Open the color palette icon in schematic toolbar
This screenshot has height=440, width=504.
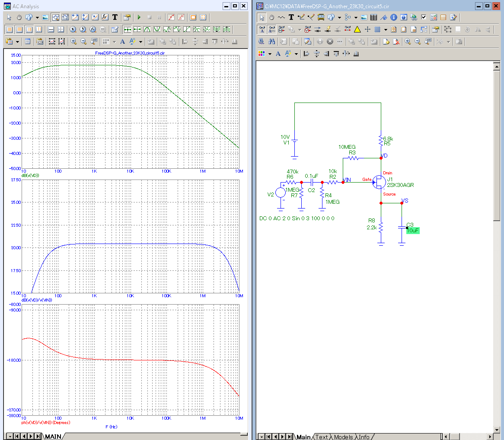tap(262, 54)
